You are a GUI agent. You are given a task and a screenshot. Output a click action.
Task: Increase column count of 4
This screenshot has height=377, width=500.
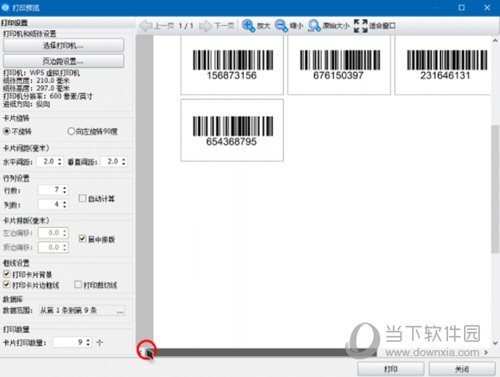(65, 202)
